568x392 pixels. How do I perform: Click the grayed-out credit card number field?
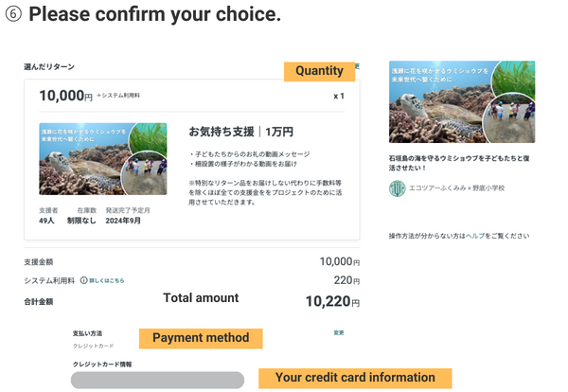click(x=157, y=380)
